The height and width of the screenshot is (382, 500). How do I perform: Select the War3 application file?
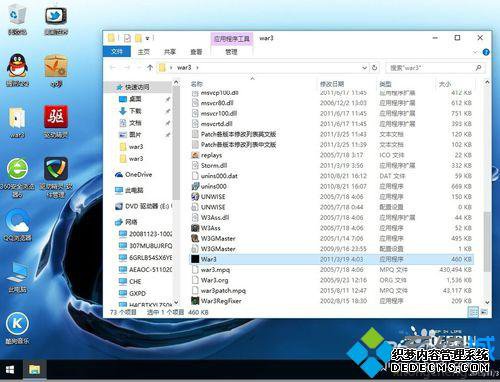pos(331,259)
